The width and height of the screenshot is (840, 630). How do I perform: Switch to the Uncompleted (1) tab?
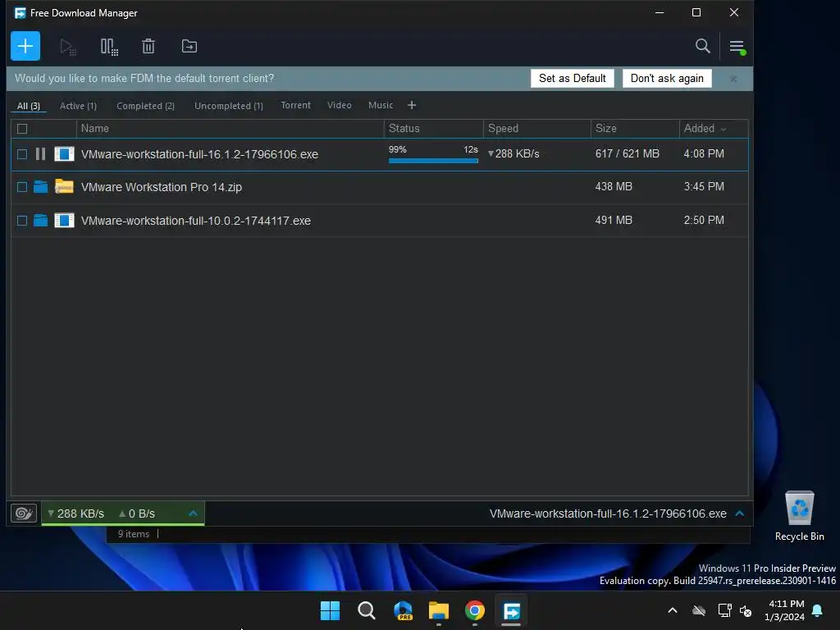click(x=229, y=106)
